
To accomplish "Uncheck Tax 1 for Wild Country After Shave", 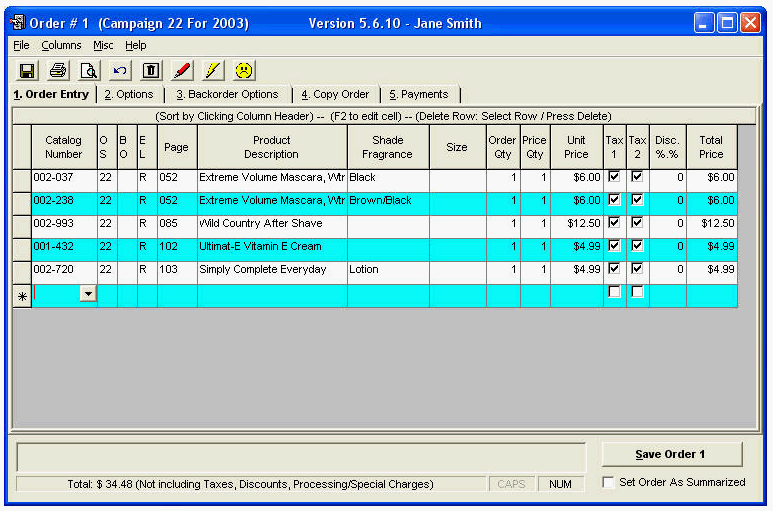I will [614, 222].
